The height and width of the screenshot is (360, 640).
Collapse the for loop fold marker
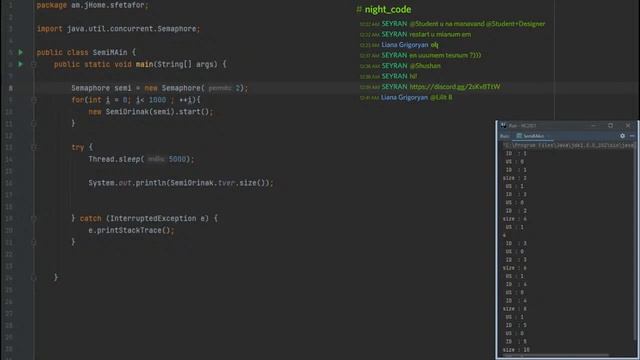[34, 100]
